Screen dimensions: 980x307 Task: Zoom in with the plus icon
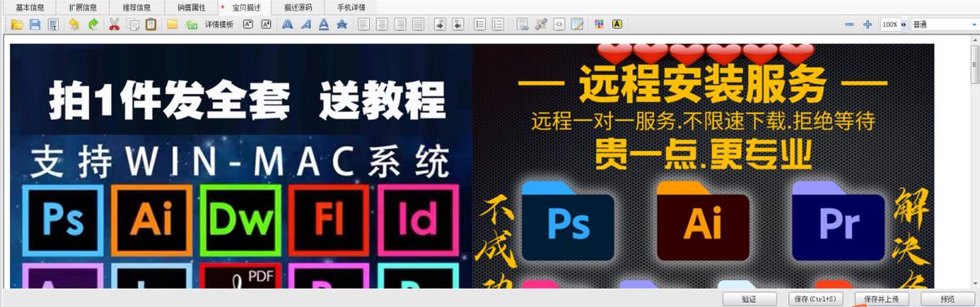tap(867, 24)
